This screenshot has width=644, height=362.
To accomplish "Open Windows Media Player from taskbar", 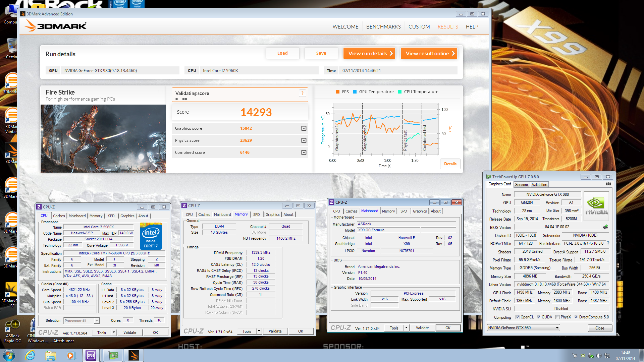I will 70,355.
